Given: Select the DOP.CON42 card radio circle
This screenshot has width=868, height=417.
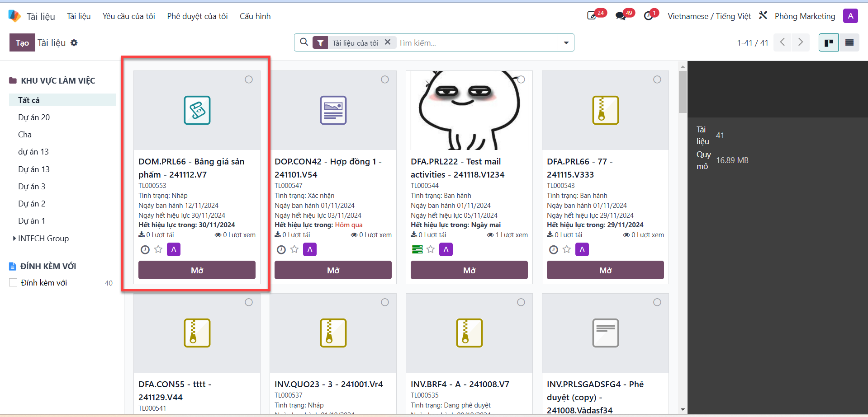Looking at the screenshot, I should point(385,80).
